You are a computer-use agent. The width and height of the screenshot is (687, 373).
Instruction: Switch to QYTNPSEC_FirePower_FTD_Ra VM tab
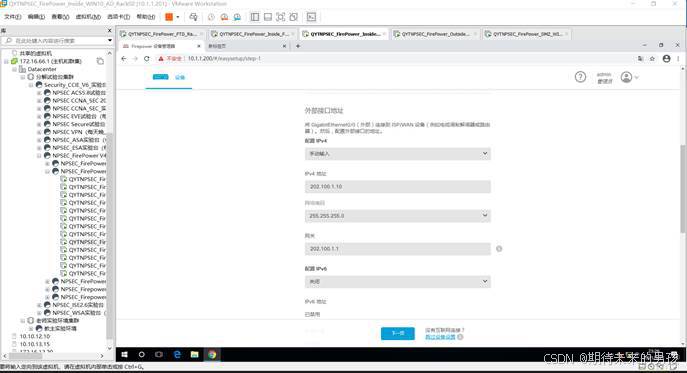[163, 34]
